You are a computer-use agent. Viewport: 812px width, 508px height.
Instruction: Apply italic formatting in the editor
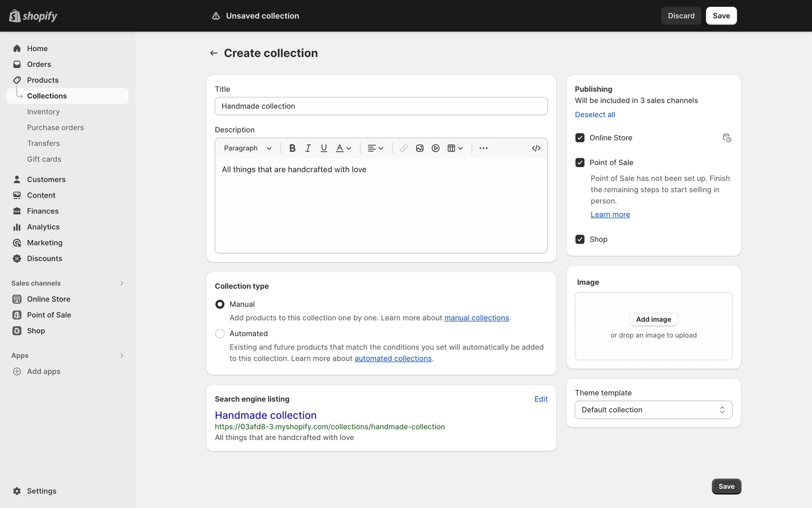point(308,148)
